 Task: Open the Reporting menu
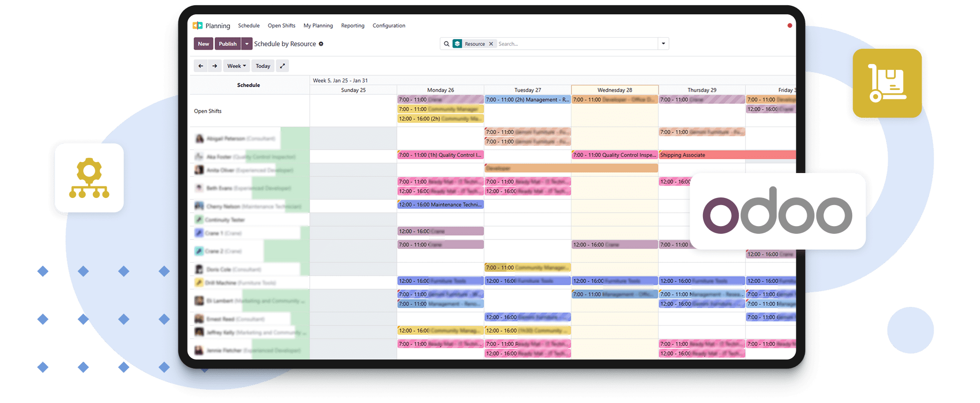(x=353, y=26)
